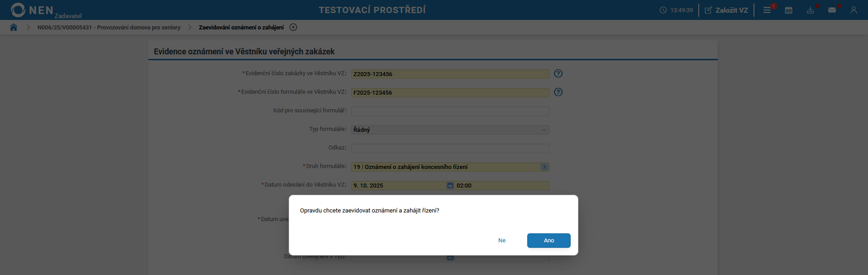The image size is (868, 275).
Task: Navigate home via the breadcrumb house icon
Action: [14, 27]
